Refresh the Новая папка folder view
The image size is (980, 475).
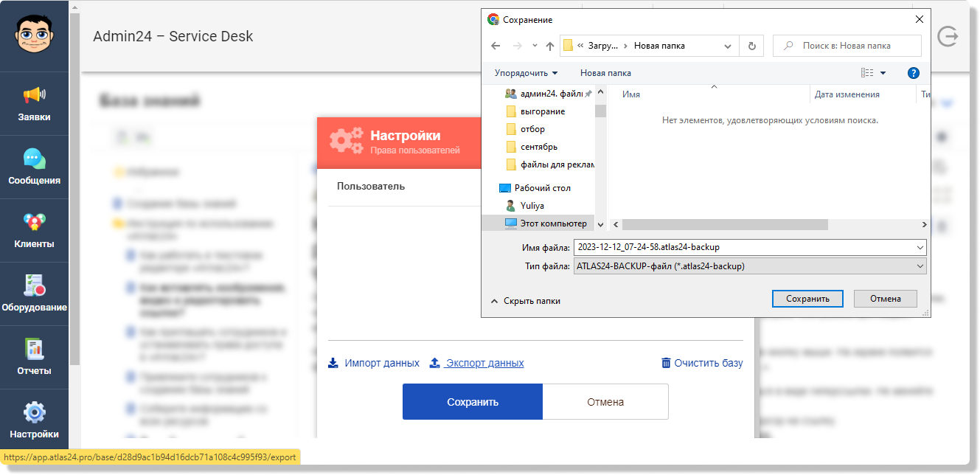click(751, 46)
